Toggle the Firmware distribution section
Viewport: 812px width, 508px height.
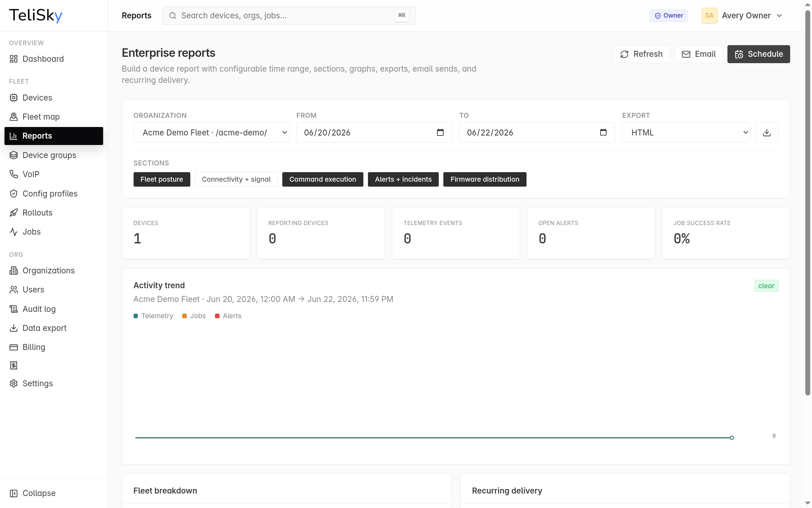coord(485,179)
